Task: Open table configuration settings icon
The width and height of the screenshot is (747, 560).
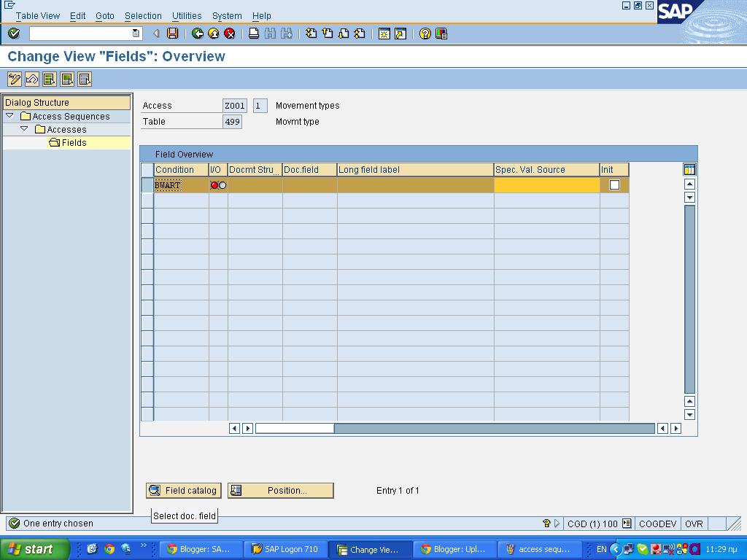Action: (689, 169)
